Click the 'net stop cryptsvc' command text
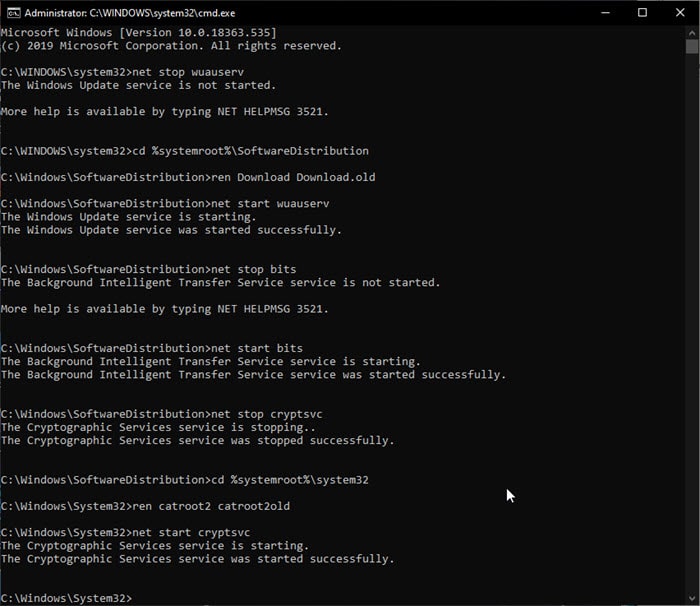This screenshot has height=606, width=700. pyautogui.click(x=267, y=414)
